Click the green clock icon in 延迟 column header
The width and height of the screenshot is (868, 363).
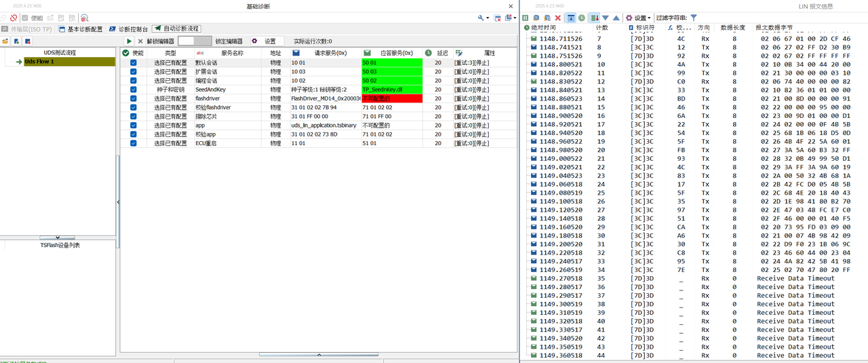(429, 52)
